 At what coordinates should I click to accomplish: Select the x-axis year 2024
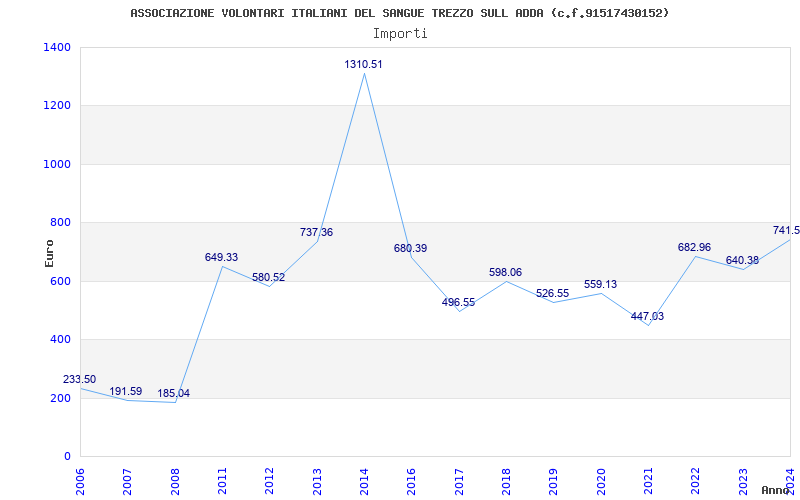(790, 481)
